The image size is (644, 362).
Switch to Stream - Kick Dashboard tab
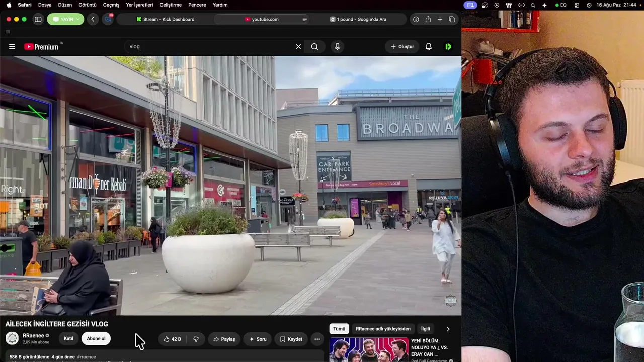pos(166,19)
